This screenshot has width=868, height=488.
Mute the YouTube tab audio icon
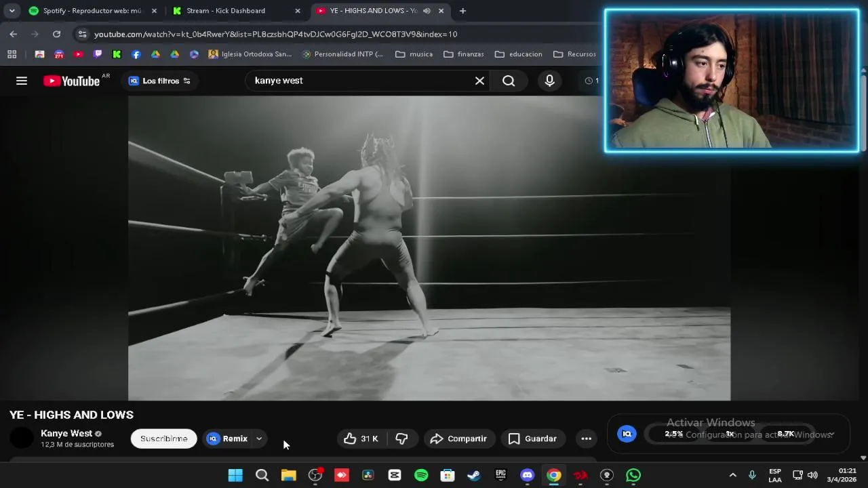tap(427, 11)
